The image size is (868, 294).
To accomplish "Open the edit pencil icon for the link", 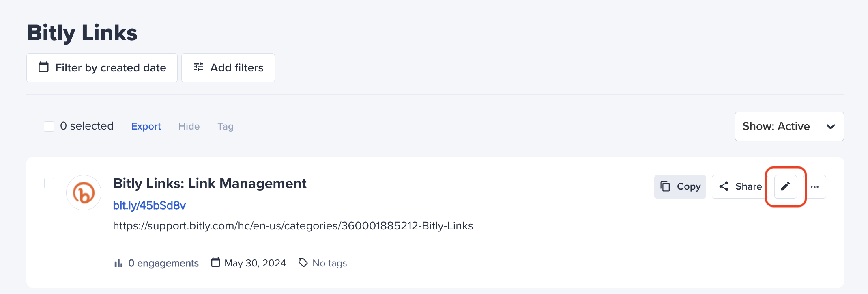I will pyautogui.click(x=785, y=186).
